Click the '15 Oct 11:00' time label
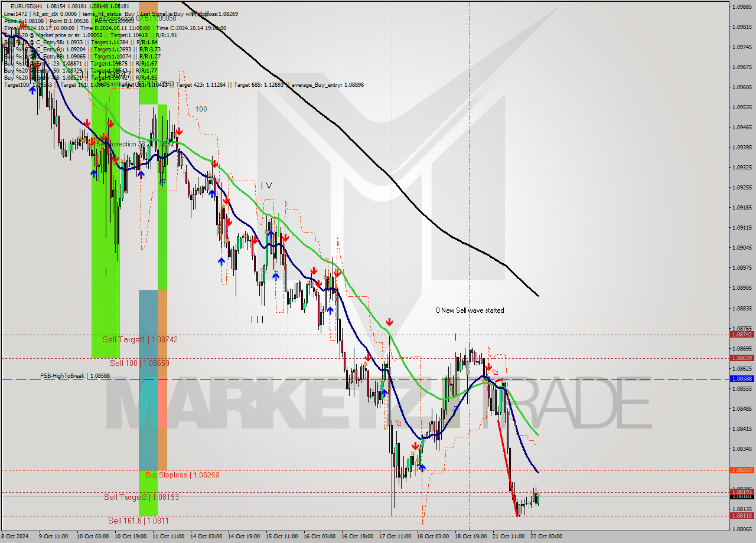Screen dimensions: 756x543 pyautogui.click(x=281, y=537)
